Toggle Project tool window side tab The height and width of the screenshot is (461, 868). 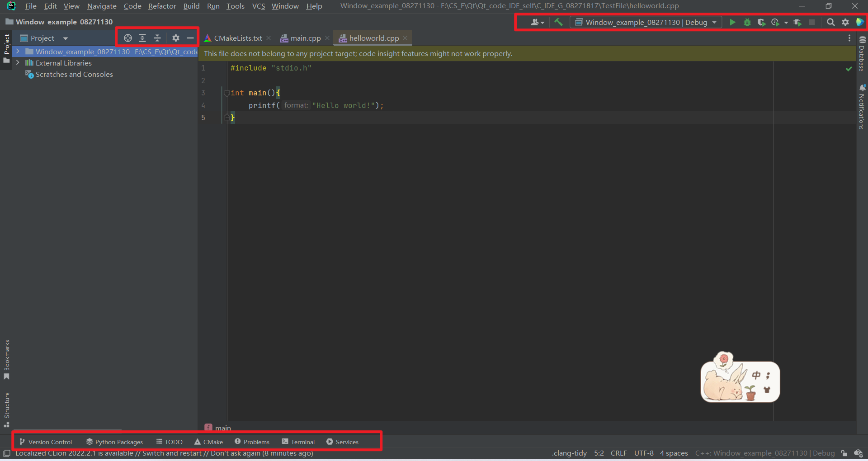[6, 48]
